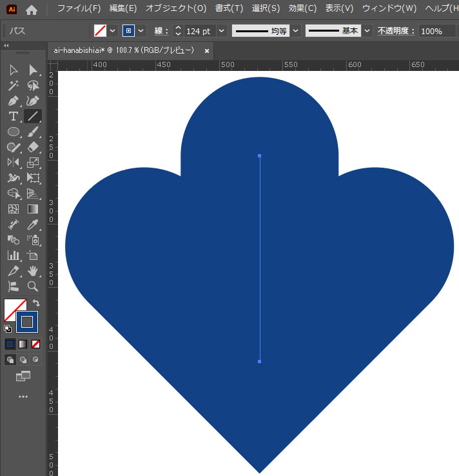
Task: Click the 不透明度 label link
Action: (x=396, y=31)
